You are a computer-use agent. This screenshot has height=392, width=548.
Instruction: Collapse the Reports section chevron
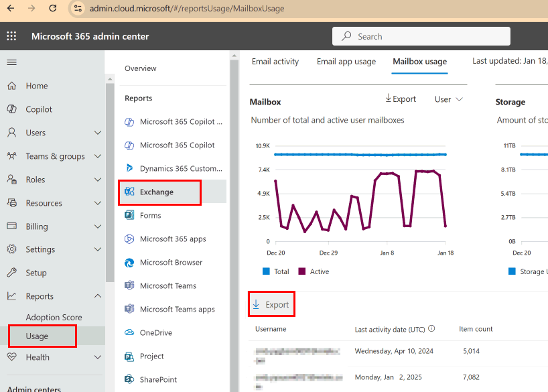(x=98, y=296)
